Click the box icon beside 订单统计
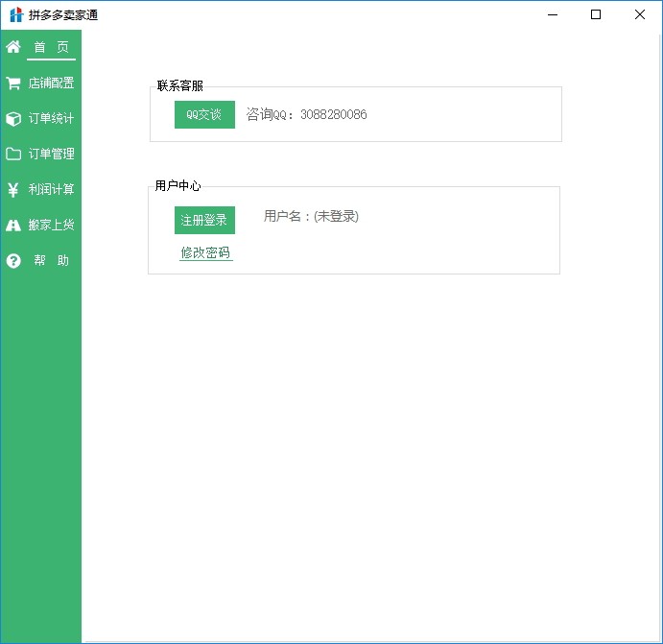 [x=13, y=118]
